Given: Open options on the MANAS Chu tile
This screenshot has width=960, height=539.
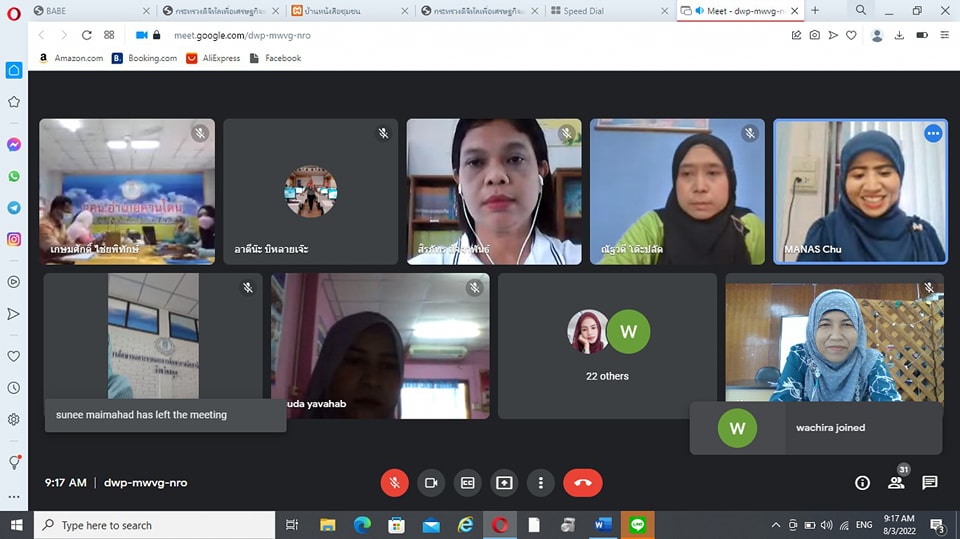Looking at the screenshot, I should (x=933, y=133).
